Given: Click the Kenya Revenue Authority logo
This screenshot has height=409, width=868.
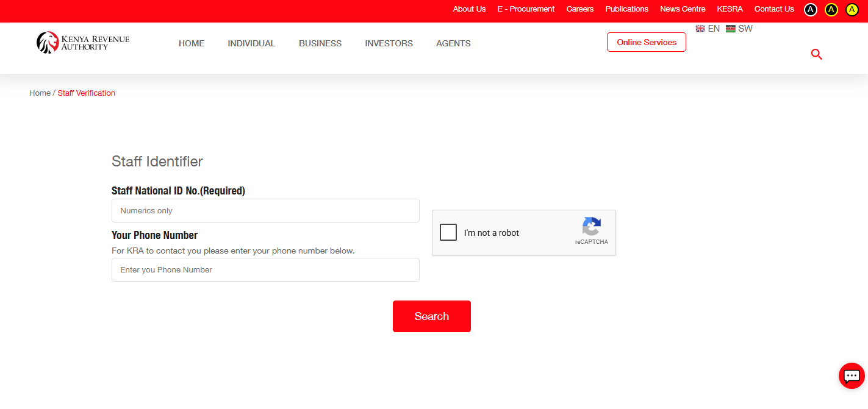Looking at the screenshot, I should click(x=83, y=42).
